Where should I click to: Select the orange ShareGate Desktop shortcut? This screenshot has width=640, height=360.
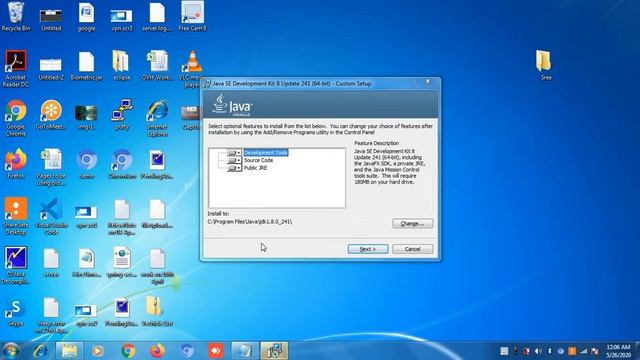(16, 216)
